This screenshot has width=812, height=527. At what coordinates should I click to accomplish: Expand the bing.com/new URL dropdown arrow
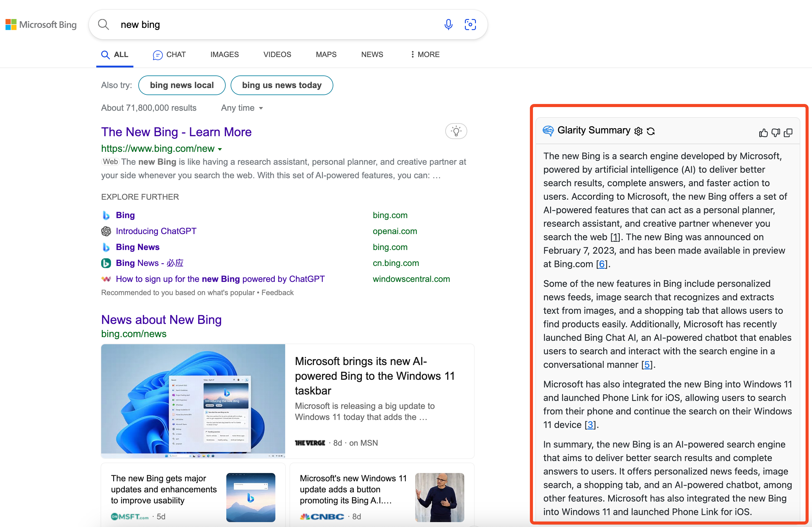(220, 149)
